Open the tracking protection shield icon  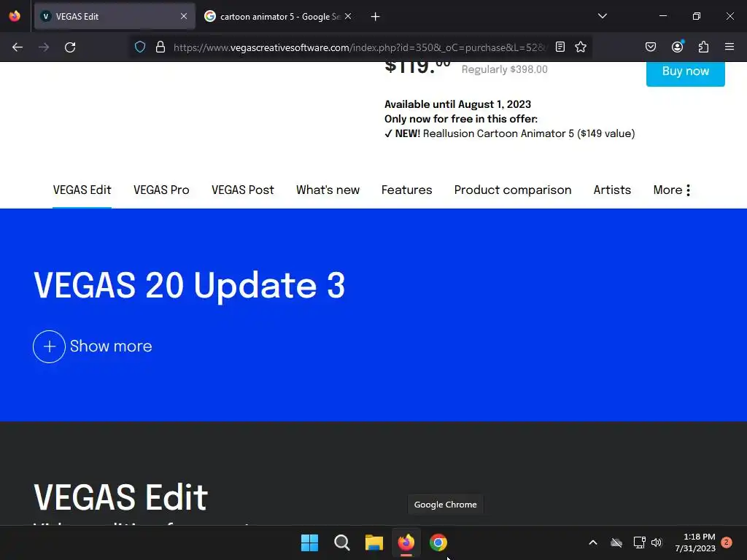pos(139,47)
